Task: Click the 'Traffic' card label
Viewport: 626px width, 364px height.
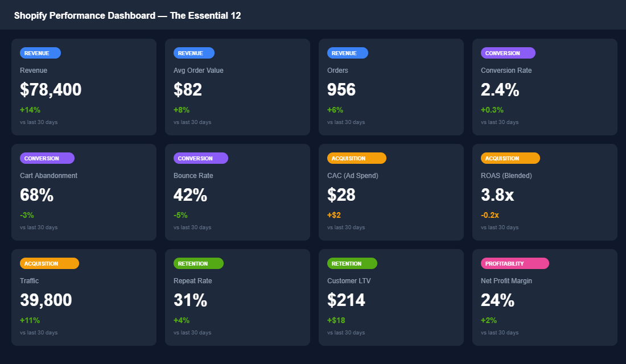Action: tap(30, 281)
